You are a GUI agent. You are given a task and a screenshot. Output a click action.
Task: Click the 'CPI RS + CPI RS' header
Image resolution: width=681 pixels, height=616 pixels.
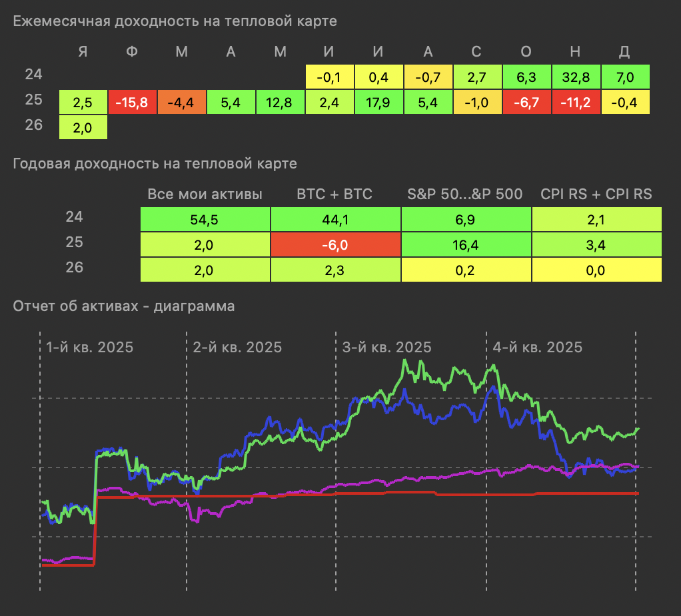point(596,194)
